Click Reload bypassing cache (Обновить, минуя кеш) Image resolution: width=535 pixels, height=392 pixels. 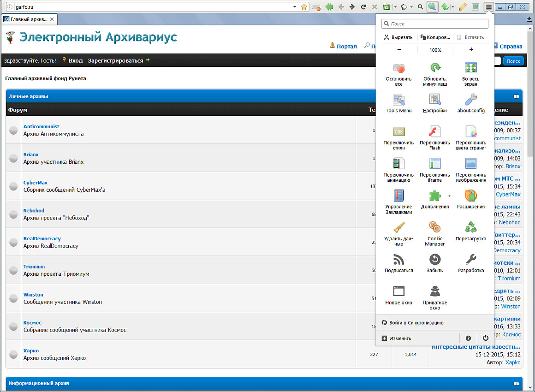pyautogui.click(x=435, y=69)
